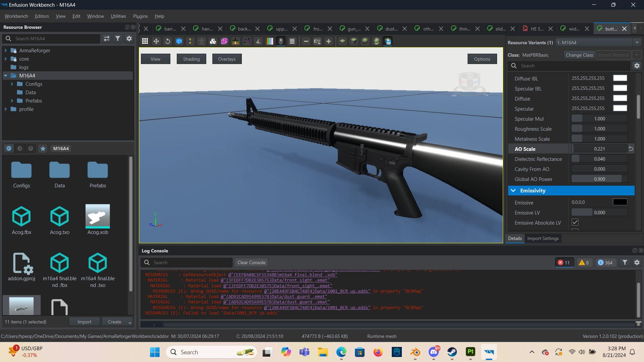Click the viewport Options button

tap(482, 59)
